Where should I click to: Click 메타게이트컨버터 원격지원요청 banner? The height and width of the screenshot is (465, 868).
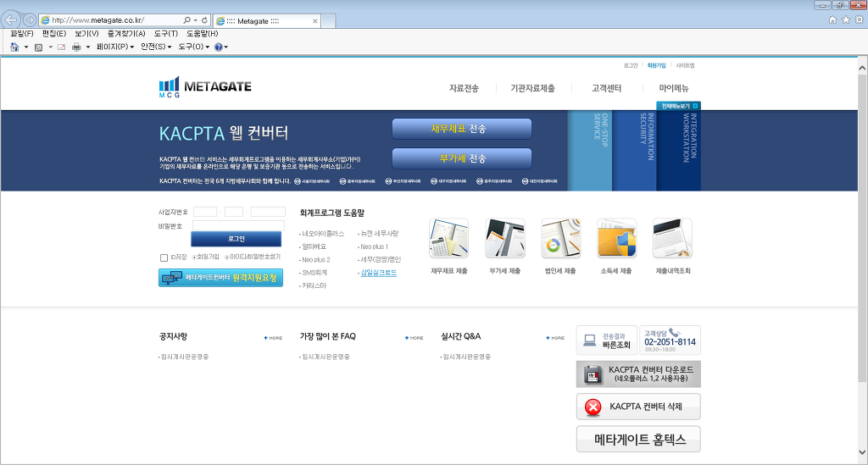pos(221,278)
